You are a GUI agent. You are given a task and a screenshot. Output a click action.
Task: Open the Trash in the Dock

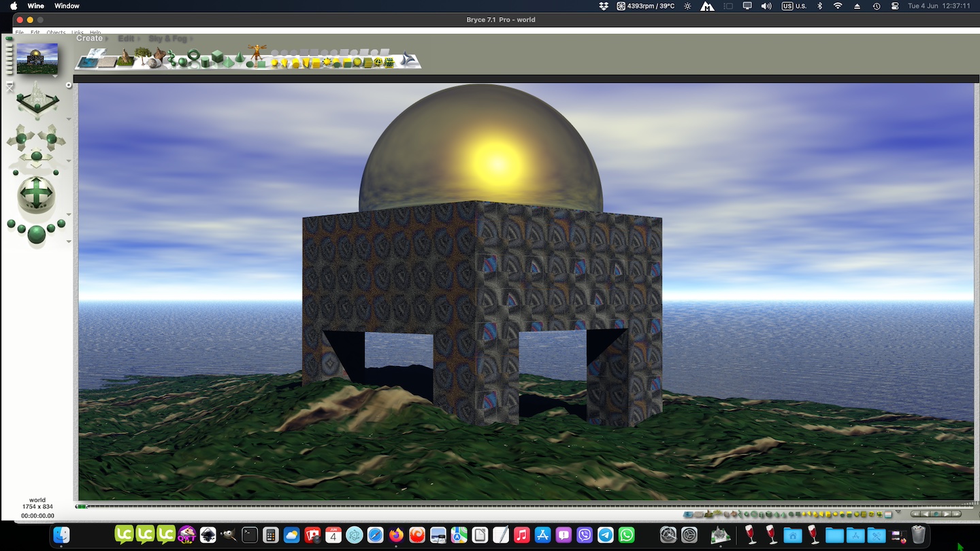(918, 535)
